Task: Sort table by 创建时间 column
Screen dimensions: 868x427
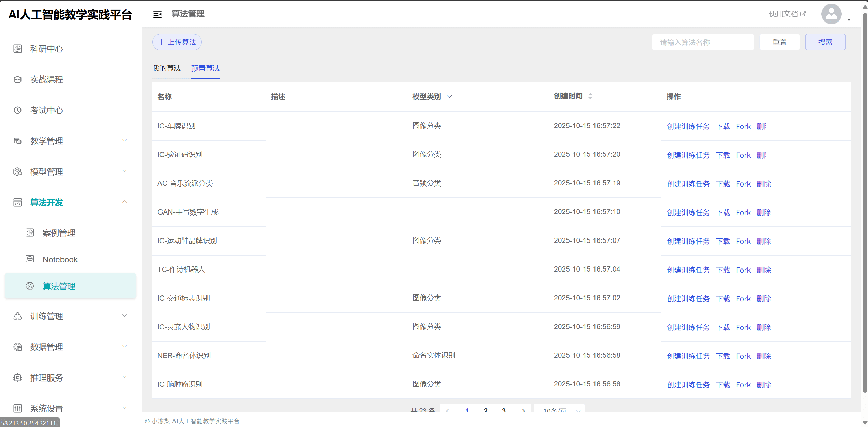Action: tap(590, 96)
